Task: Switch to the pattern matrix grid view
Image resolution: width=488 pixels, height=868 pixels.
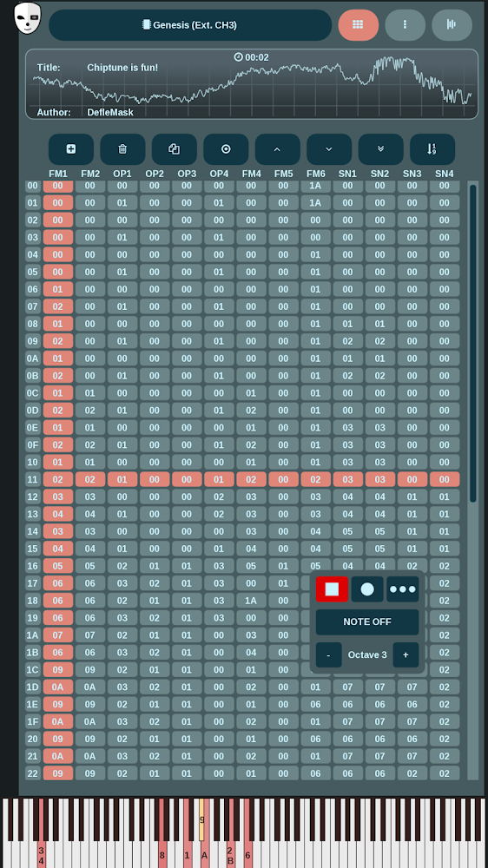Action: [359, 24]
